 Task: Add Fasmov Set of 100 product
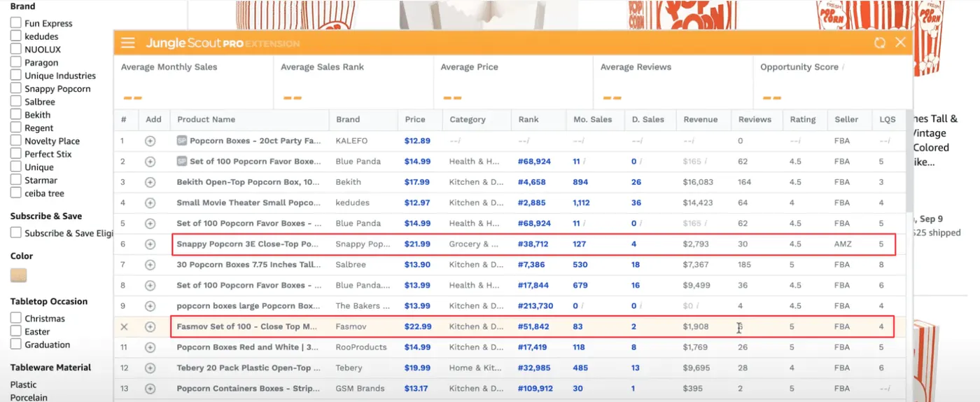pyautogui.click(x=150, y=327)
